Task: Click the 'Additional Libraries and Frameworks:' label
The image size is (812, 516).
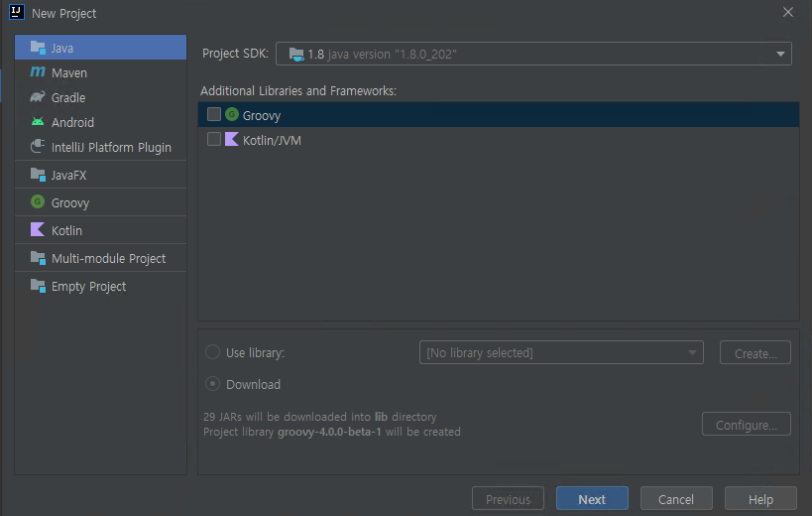Action: (x=298, y=90)
